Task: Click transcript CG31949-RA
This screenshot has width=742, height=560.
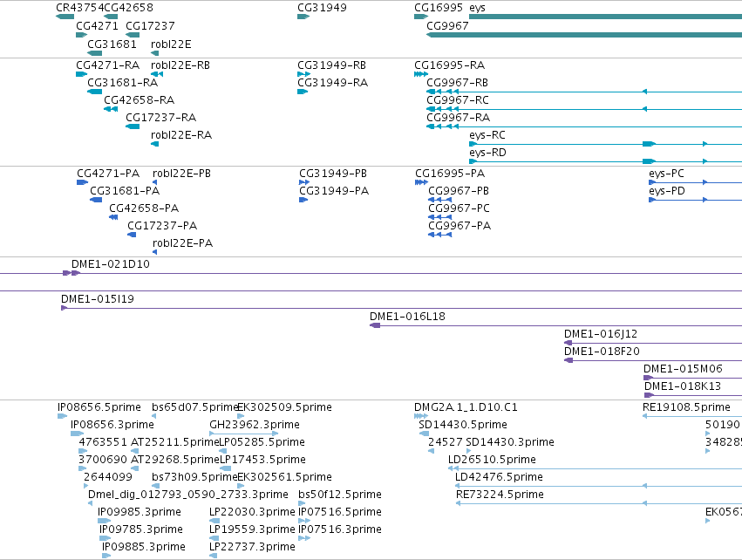Action: point(333,83)
